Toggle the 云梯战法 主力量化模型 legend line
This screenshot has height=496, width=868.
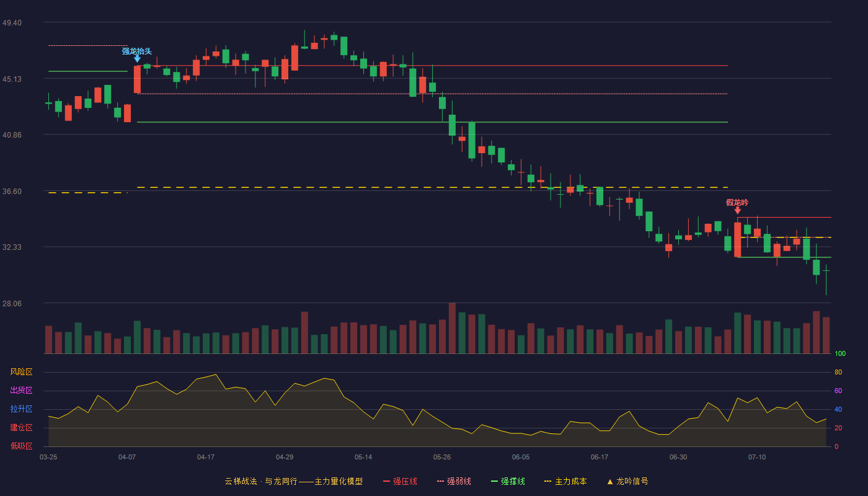click(x=293, y=481)
